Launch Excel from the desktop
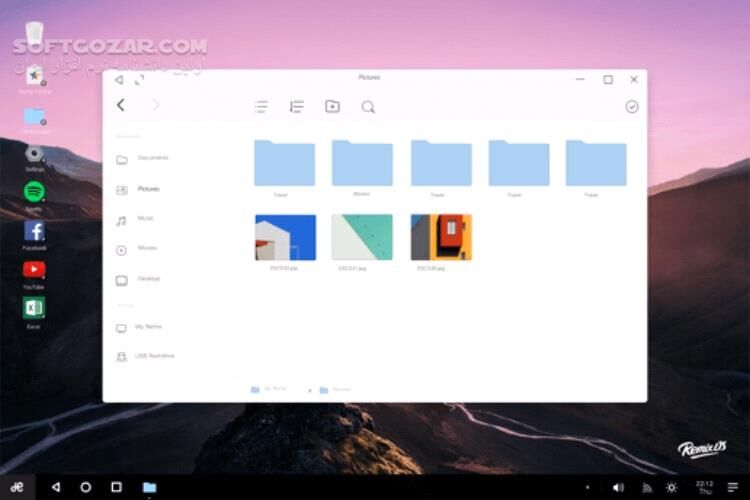750x500 pixels. click(33, 308)
